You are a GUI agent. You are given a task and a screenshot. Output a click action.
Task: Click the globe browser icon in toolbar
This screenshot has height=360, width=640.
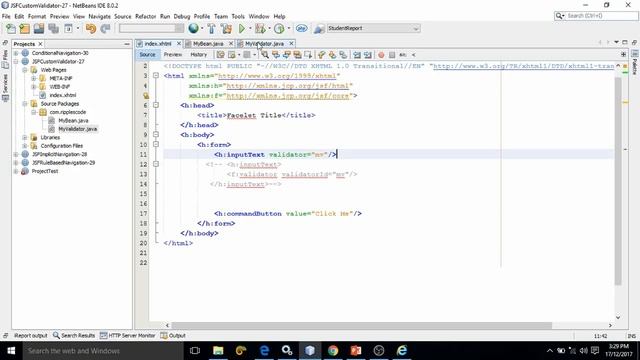pos(193,28)
